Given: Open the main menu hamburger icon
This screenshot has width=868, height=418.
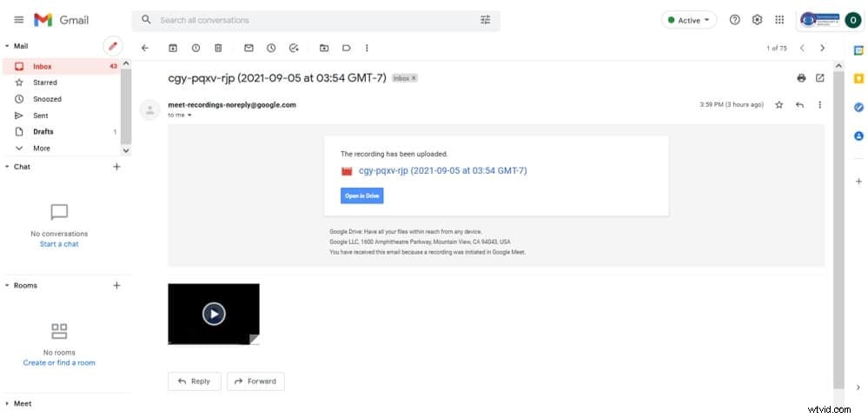Looking at the screenshot, I should (19, 20).
